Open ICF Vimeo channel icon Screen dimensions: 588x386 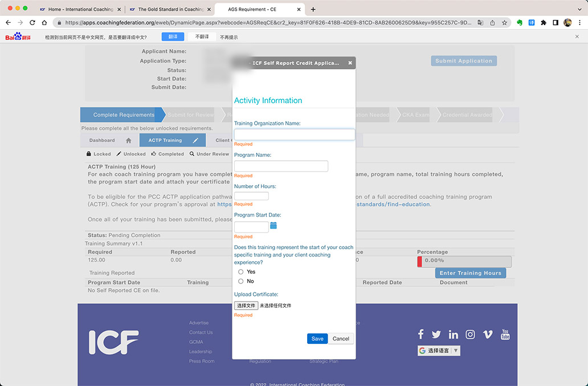[488, 335]
